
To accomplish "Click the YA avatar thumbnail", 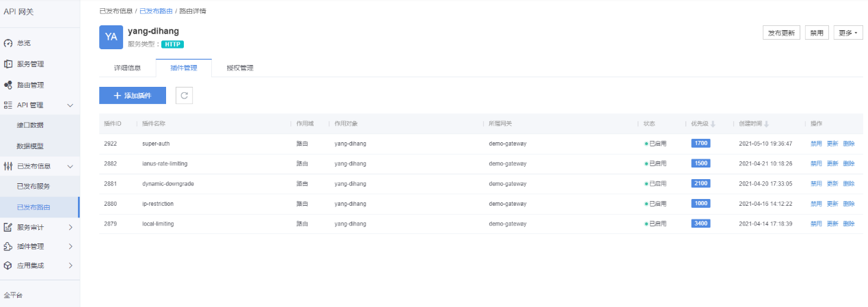I will 111,37.
